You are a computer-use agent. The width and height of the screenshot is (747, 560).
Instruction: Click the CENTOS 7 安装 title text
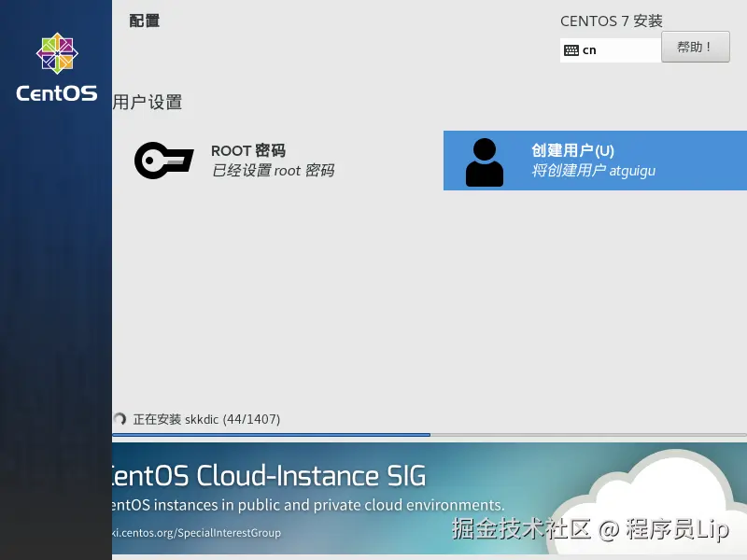[612, 21]
